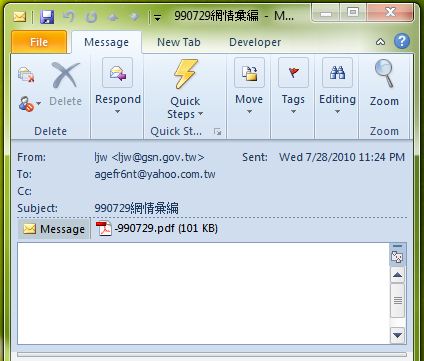Click the scrollbar up arrow

pos(397,275)
